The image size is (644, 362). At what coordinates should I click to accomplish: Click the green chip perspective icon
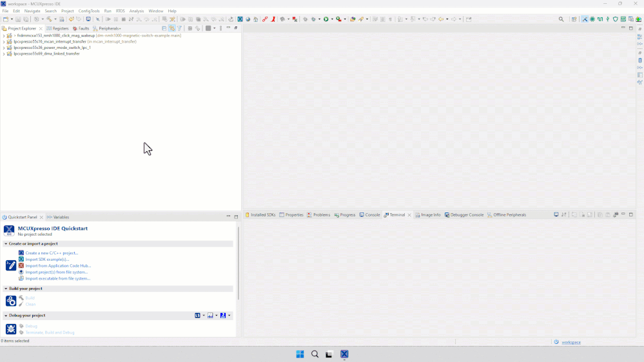[x=592, y=19]
